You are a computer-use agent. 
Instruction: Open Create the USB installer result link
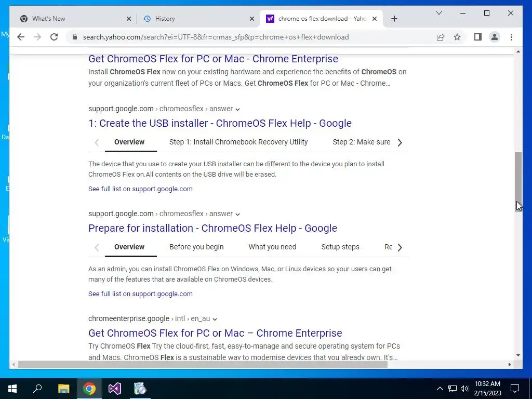tap(220, 123)
